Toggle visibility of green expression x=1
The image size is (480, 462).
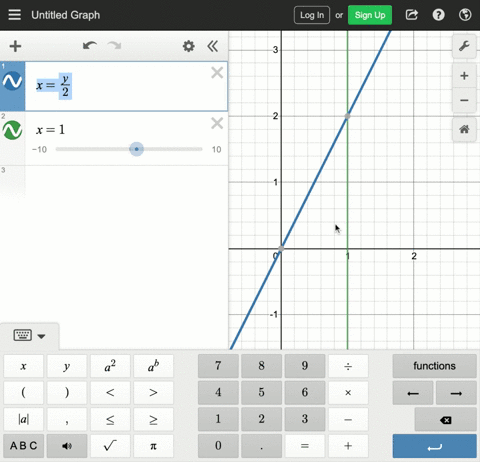pos(12,130)
